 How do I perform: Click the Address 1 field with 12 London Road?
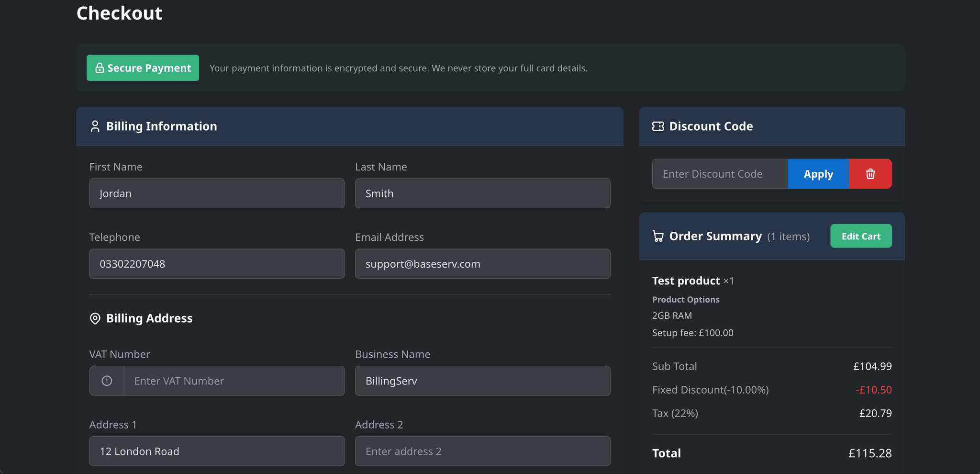click(217, 451)
